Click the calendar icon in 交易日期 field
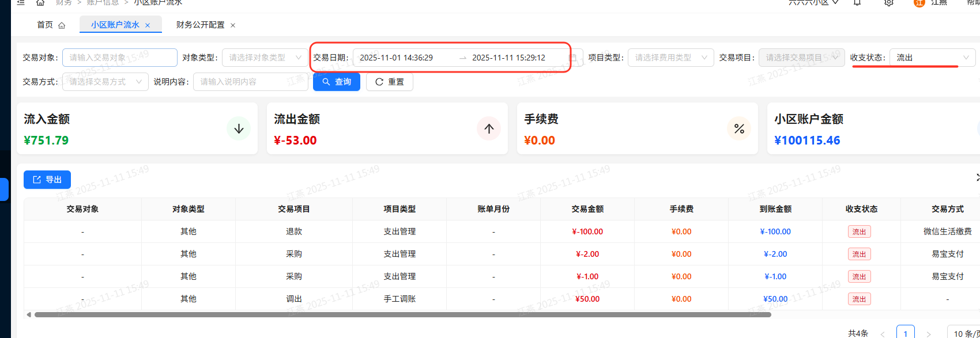The height and width of the screenshot is (338, 980). pos(573,58)
